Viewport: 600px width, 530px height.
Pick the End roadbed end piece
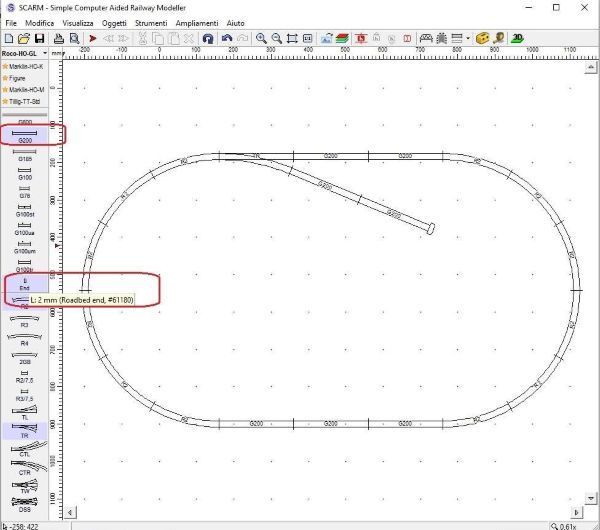(25, 284)
